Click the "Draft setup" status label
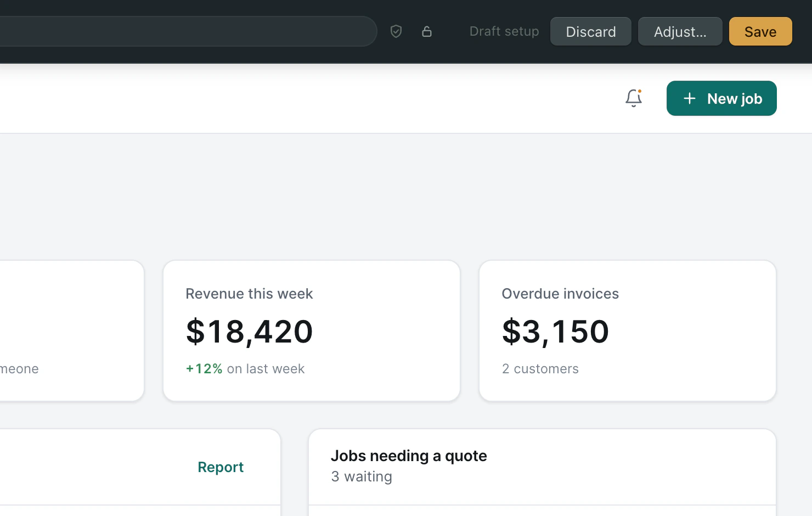Screen dimensions: 812x516 pyautogui.click(x=504, y=31)
